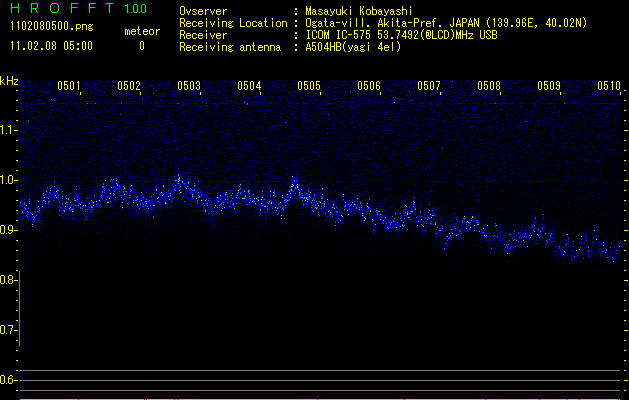Select the 1.0 kHz frequency label
The image size is (629, 400).
9,180
